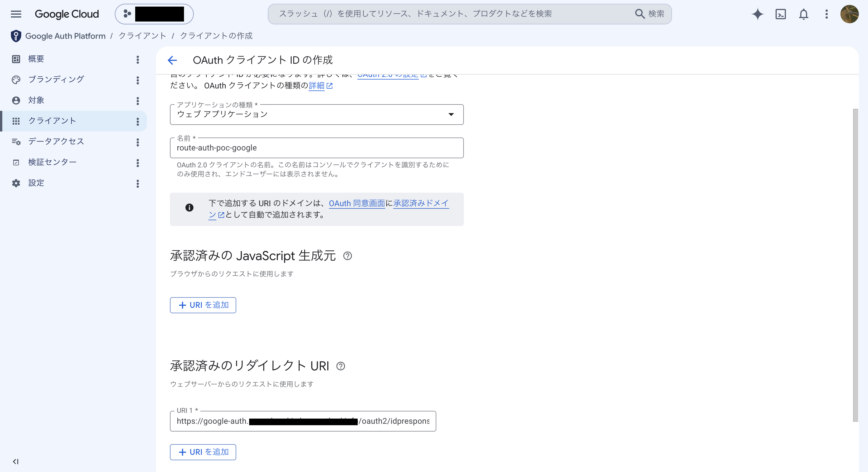Go to クライアント breadcrumb link

[x=142, y=36]
